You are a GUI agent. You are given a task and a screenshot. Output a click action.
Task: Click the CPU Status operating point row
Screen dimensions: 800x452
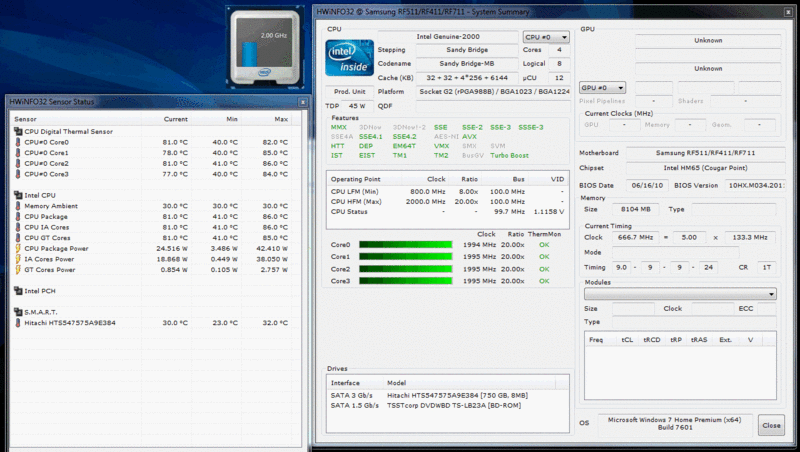447,212
